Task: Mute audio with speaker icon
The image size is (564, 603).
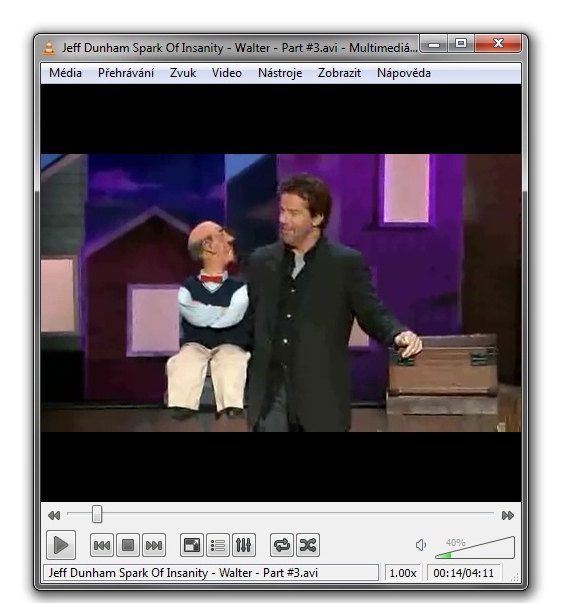Action: pyautogui.click(x=421, y=545)
